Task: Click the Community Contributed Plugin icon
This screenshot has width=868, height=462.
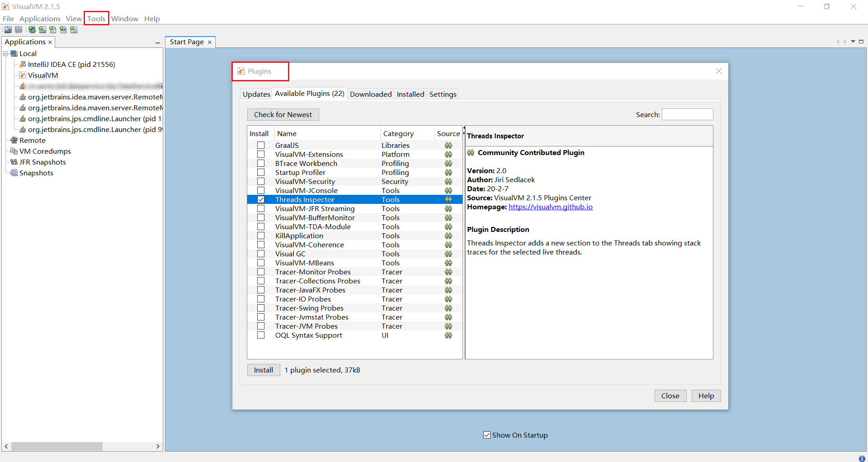Action: (x=471, y=152)
